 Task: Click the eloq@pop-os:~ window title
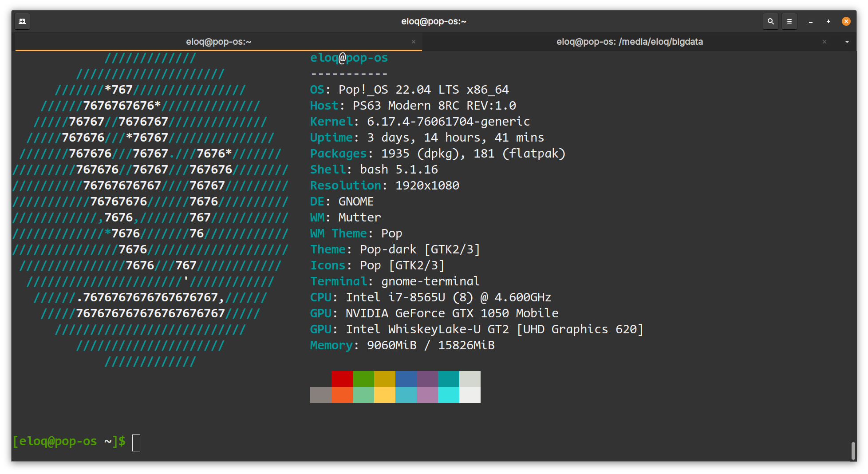[434, 21]
